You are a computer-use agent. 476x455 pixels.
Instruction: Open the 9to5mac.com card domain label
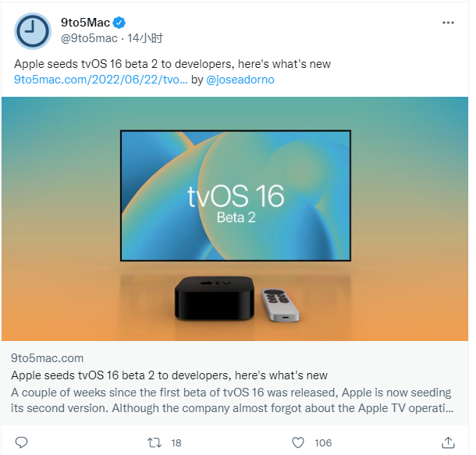(47, 358)
